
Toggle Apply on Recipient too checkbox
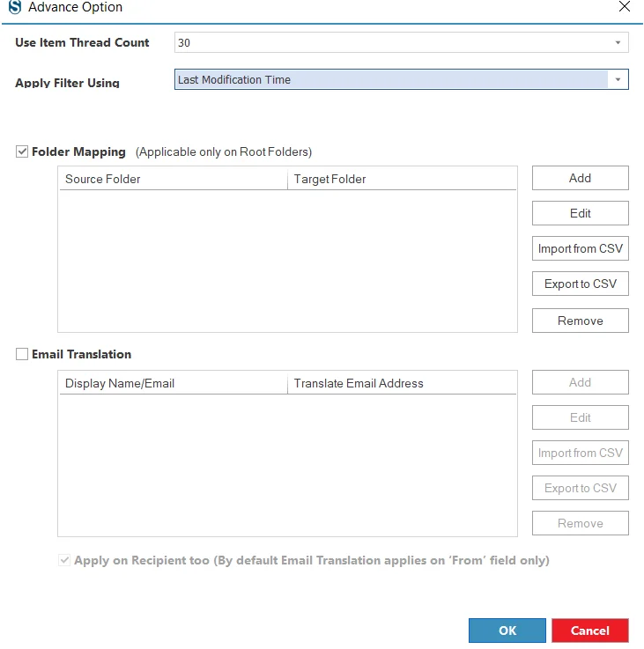(x=64, y=560)
